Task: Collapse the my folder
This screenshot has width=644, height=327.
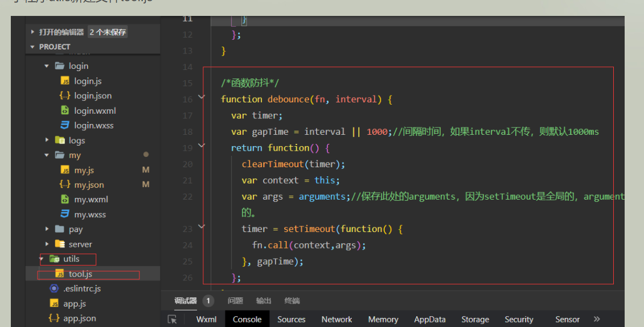Action: pos(47,155)
